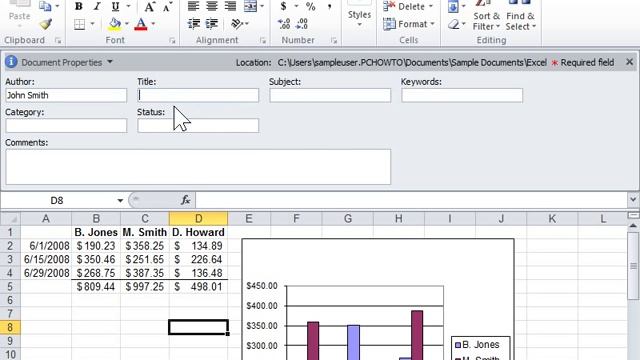Apply the yellow Fill Color bucket
640x360 pixels.
click(115, 24)
